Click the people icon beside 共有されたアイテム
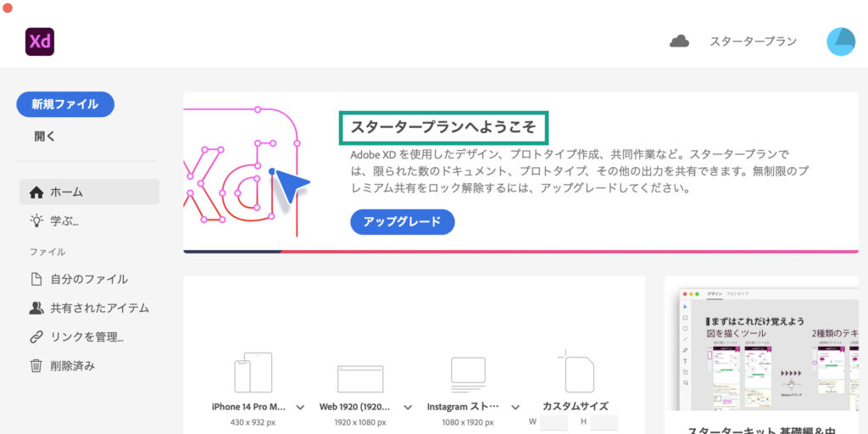This screenshot has width=868, height=434. (36, 308)
